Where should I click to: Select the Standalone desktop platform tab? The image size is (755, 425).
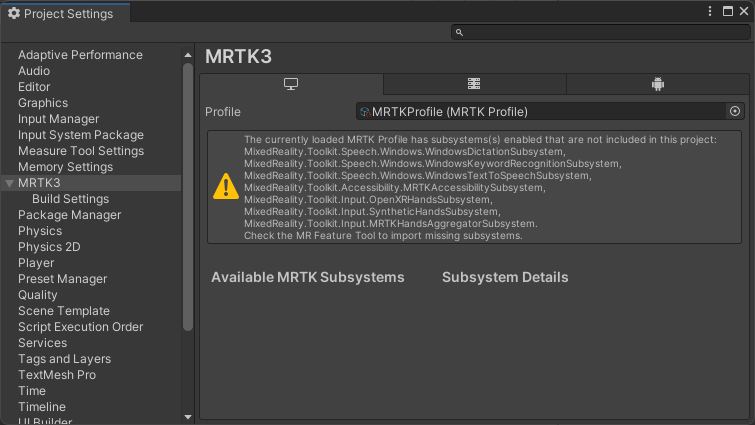pos(291,84)
